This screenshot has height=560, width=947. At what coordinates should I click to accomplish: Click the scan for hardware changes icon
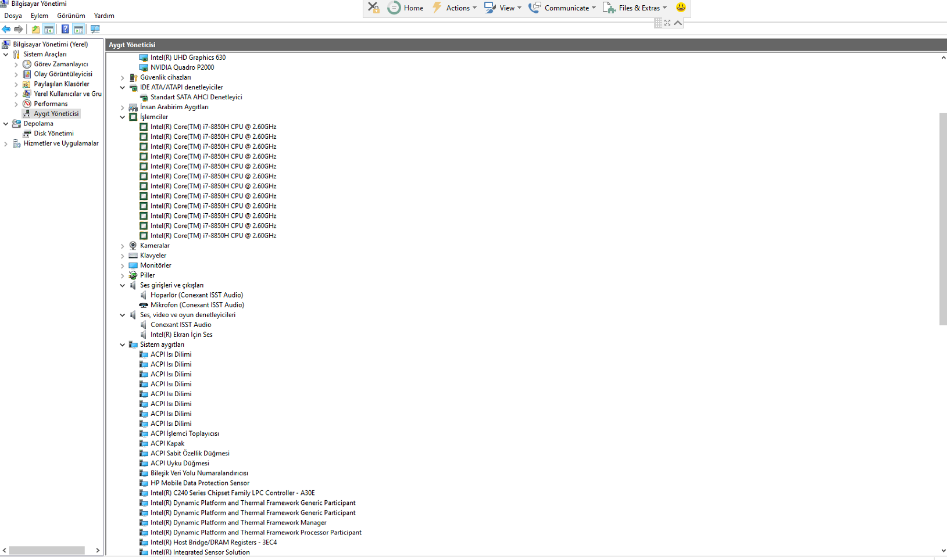(x=95, y=29)
